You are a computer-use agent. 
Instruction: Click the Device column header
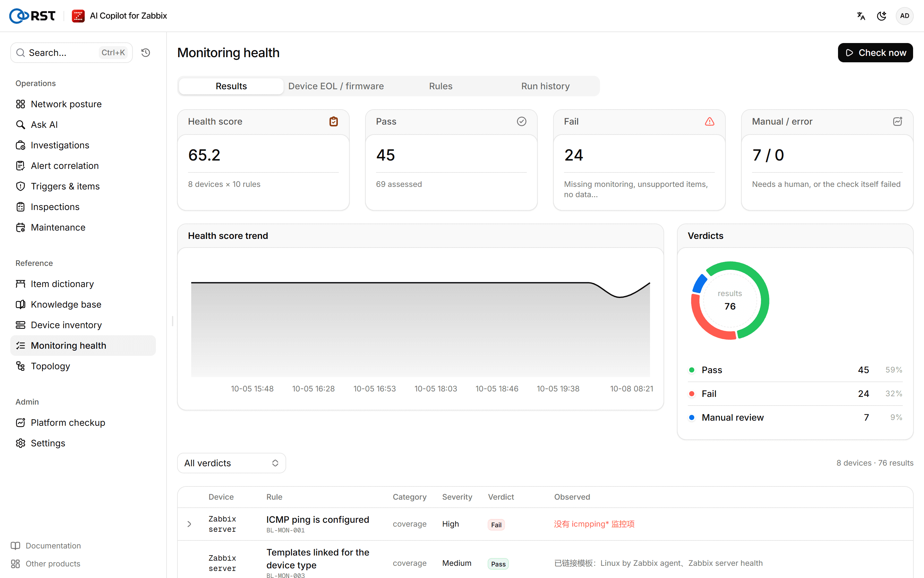coord(221,496)
